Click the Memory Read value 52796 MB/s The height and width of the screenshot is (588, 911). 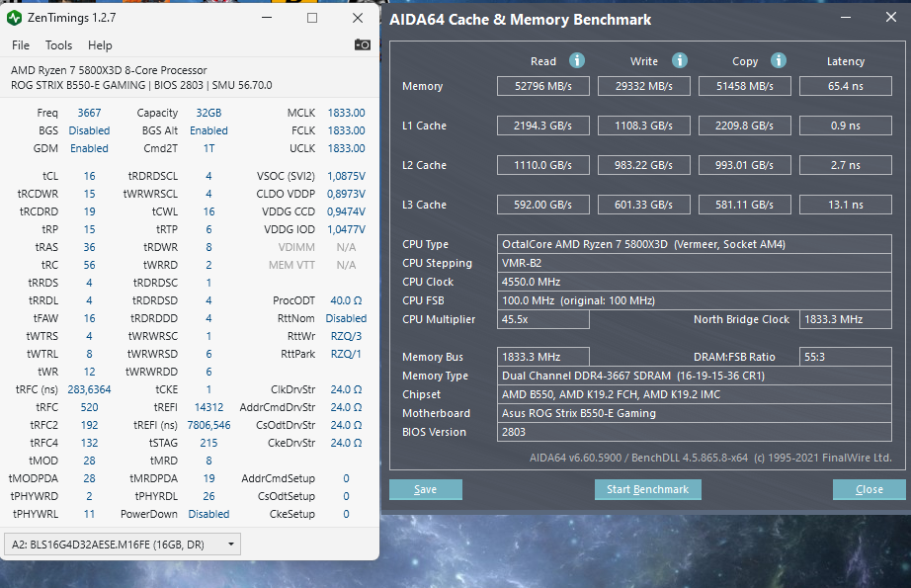click(x=543, y=86)
